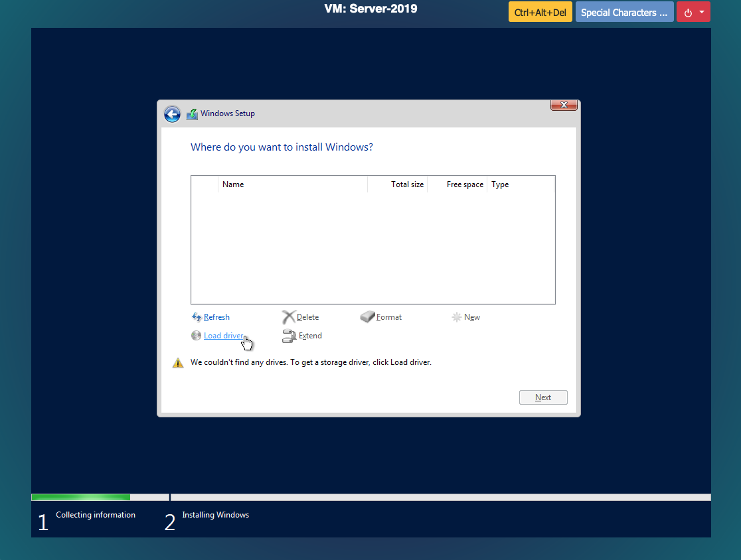Click the green installation progress bar
This screenshot has width=741, height=560.
80,497
